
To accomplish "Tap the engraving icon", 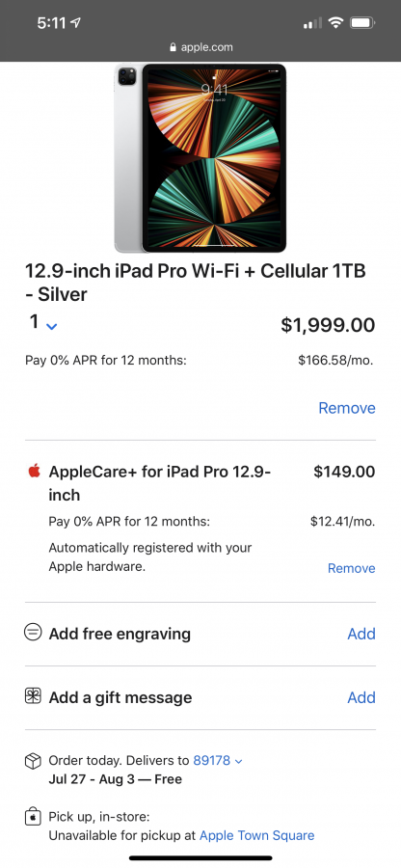I will (x=33, y=632).
